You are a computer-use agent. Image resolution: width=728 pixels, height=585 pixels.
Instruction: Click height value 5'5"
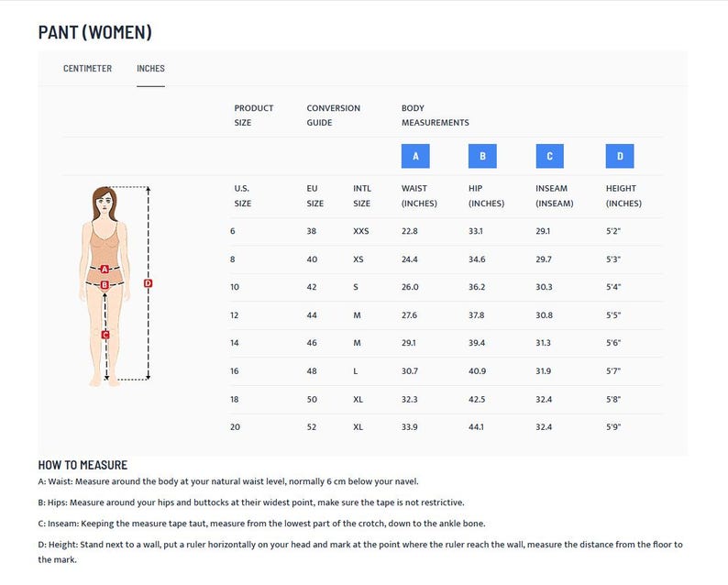click(x=613, y=315)
